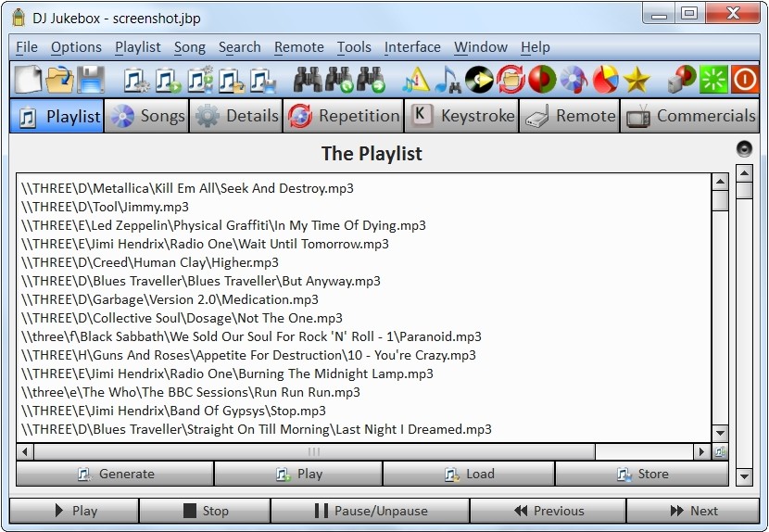Select the Playlist tab

(x=57, y=116)
